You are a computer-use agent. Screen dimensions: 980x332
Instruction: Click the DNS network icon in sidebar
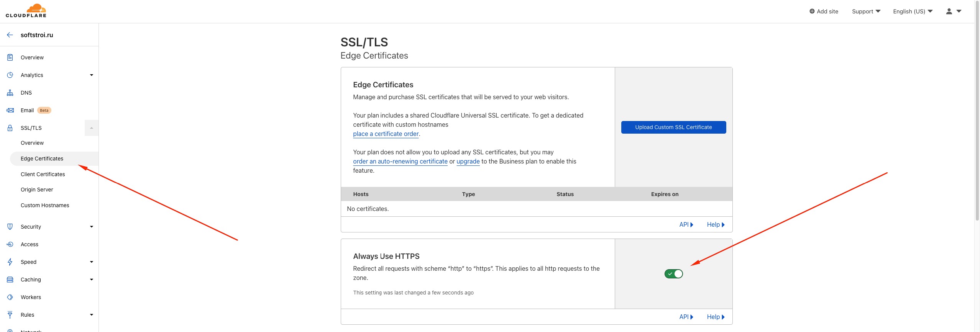point(10,93)
